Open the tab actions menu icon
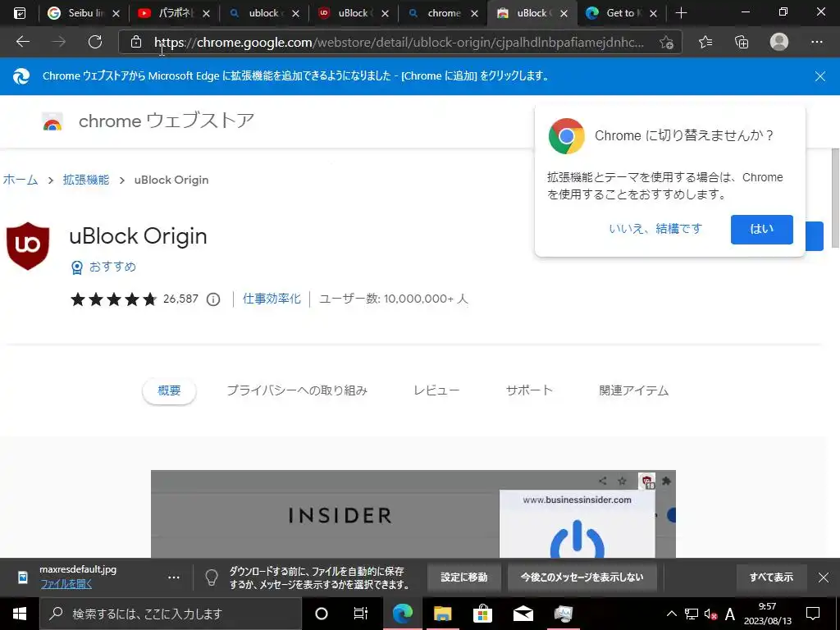840x630 pixels. pyautogui.click(x=20, y=13)
